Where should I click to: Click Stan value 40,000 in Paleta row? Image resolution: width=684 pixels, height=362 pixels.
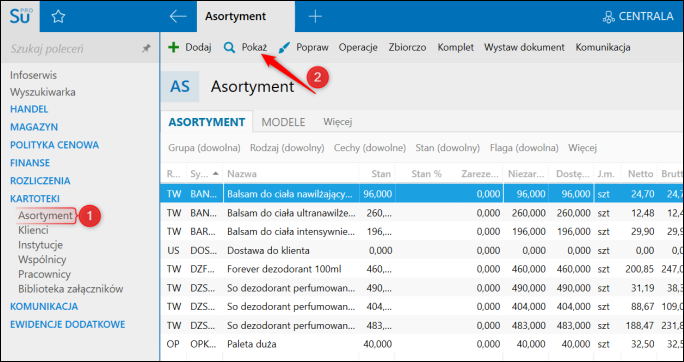pos(377,344)
